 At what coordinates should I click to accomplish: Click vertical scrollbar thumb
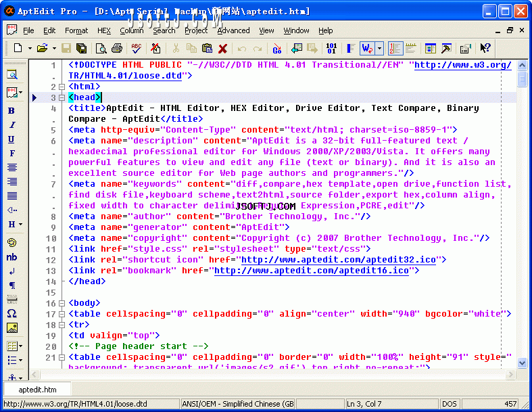(522, 79)
